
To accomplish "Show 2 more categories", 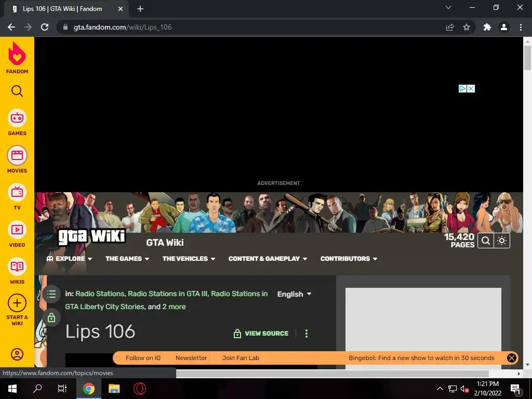I will [174, 307].
